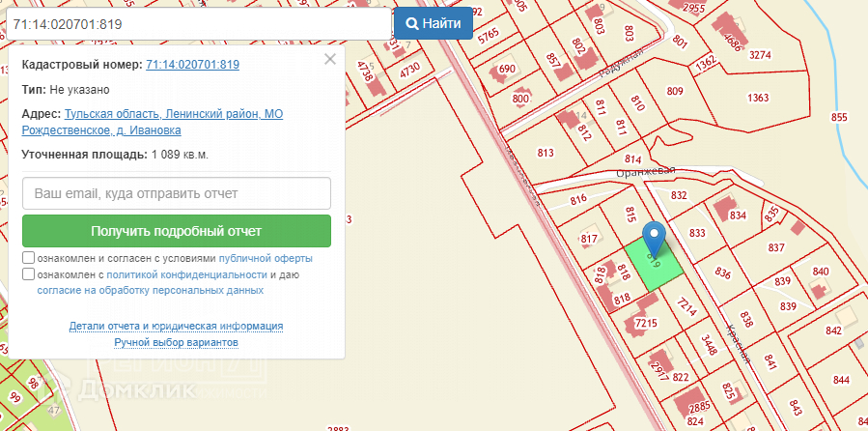Check the политикой конфиденциальности consent checkbox
The width and height of the screenshot is (868, 431).
point(29,274)
